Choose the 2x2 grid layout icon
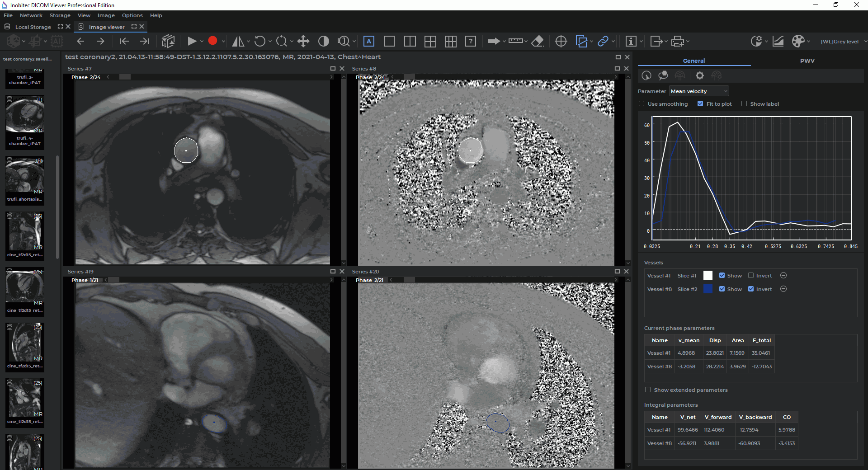Viewport: 868px width, 470px height. tap(430, 41)
